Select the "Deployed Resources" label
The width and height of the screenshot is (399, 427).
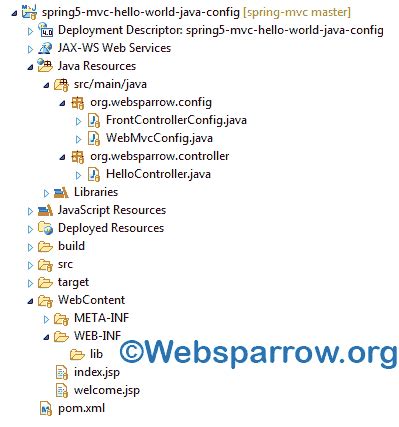111,228
